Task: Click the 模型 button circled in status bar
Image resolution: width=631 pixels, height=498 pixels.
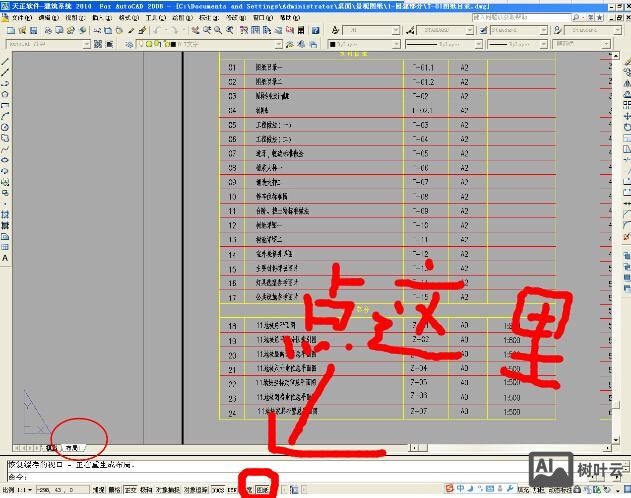Action: pos(262,491)
